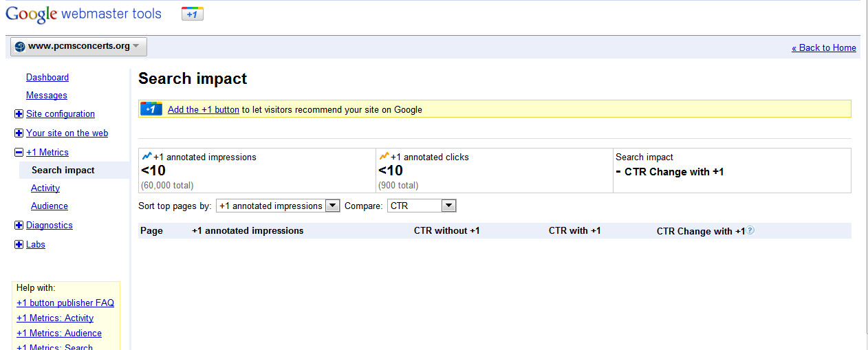Image resolution: width=868 pixels, height=350 pixels.
Task: Open the www.pcmsconcerts.org site selector dropdown
Action: tap(78, 47)
